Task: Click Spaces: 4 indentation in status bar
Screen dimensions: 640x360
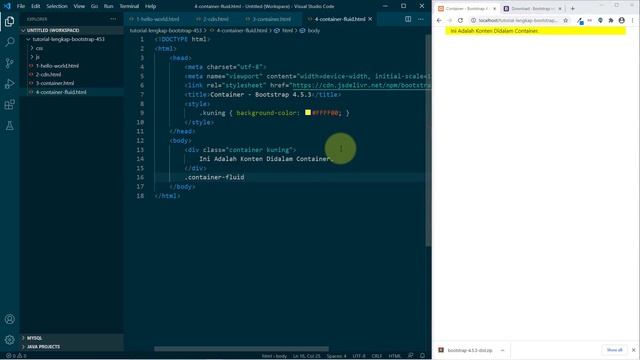Action: point(336,356)
